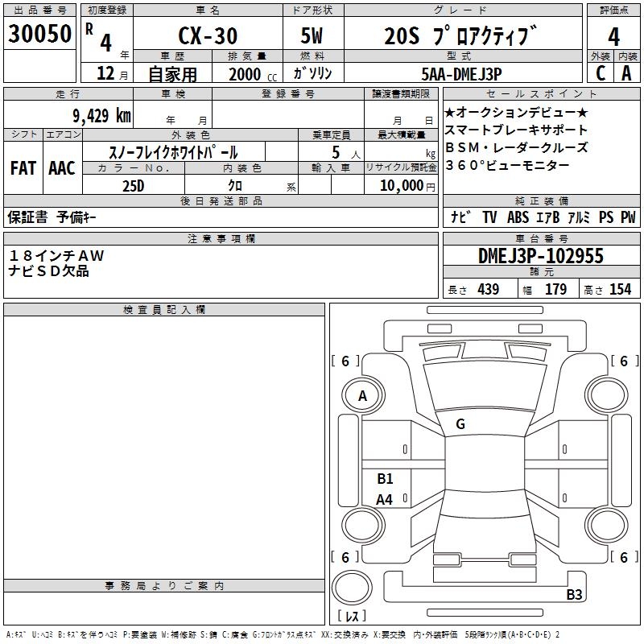Viewport: 644px width, 644px height.
Task: Click the [レス] spare tire label
Action: [x=352, y=616]
